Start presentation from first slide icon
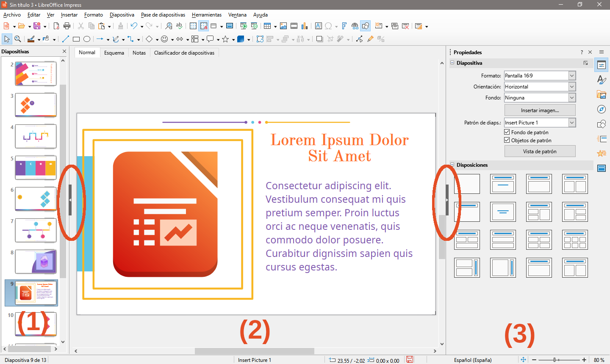 (244, 26)
